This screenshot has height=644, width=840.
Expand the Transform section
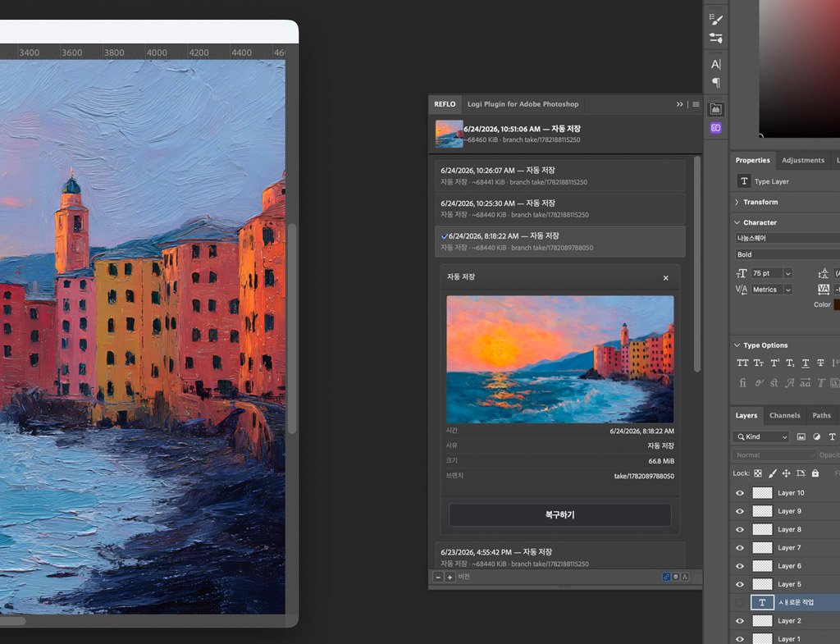tap(737, 202)
